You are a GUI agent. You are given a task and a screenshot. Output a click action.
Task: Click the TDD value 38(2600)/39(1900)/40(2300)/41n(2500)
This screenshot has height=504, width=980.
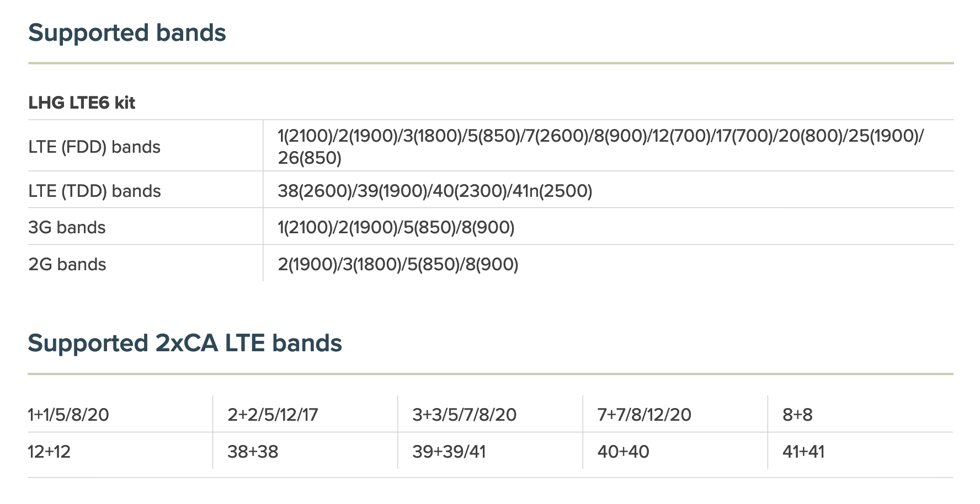435,191
